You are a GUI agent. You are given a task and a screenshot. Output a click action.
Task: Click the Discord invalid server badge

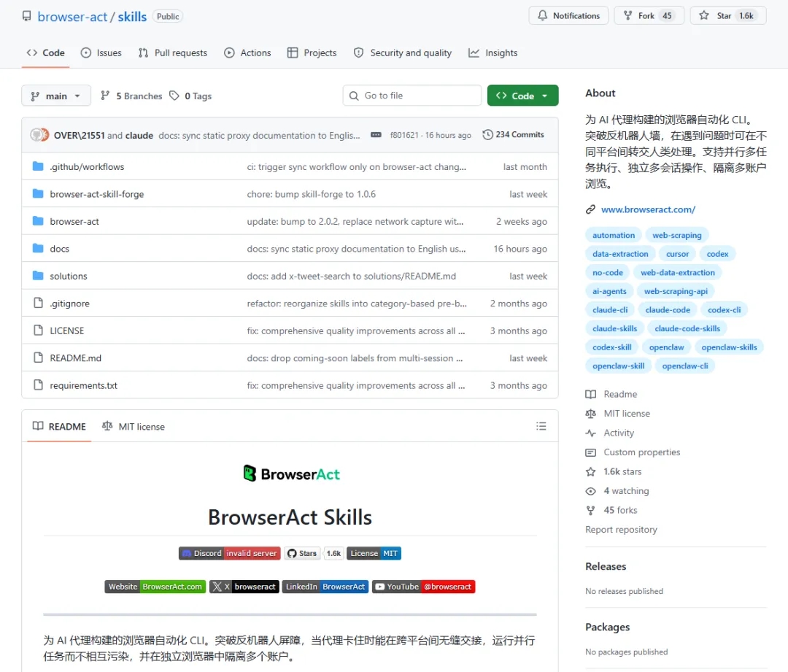[230, 553]
